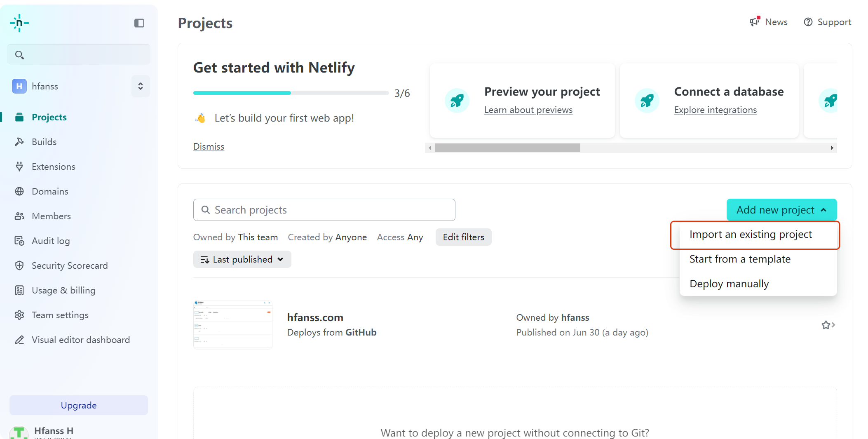The height and width of the screenshot is (439, 868).
Task: Focus the Search projects input field
Action: 324,210
